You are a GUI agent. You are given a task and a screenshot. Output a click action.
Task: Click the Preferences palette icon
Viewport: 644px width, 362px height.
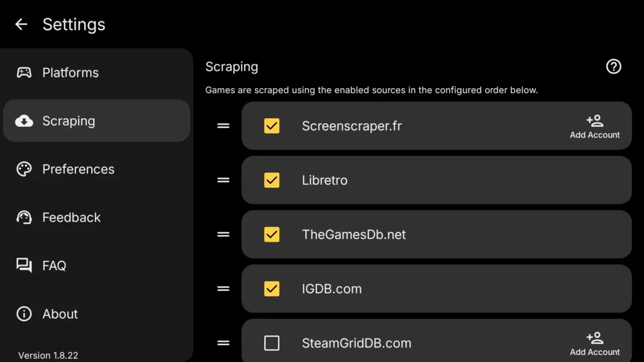24,169
